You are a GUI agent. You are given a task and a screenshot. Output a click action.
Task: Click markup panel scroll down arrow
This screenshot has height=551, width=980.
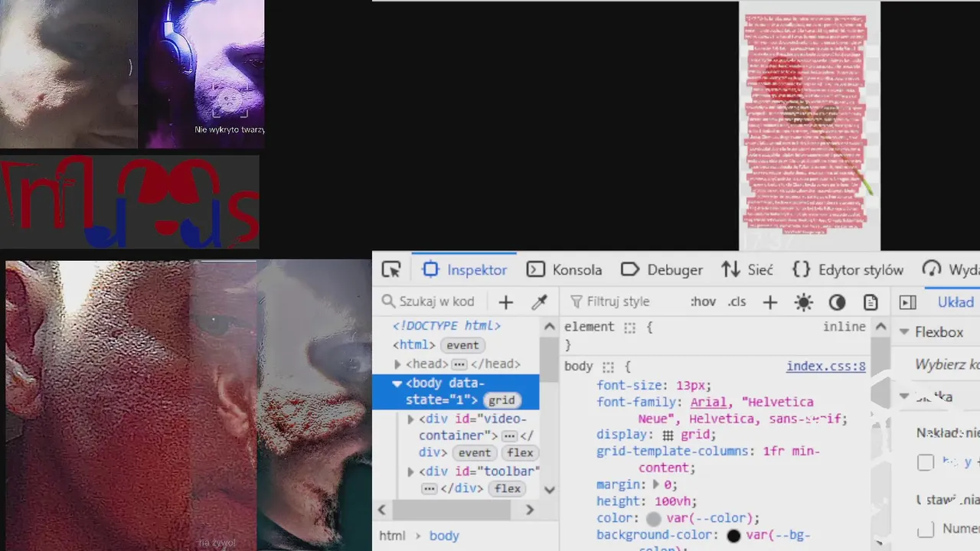point(549,490)
